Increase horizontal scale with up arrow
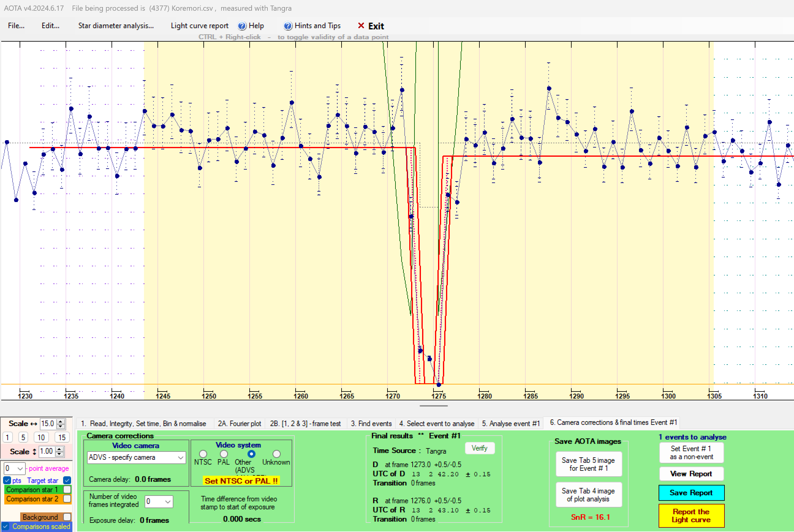794x532 pixels. 61,421
